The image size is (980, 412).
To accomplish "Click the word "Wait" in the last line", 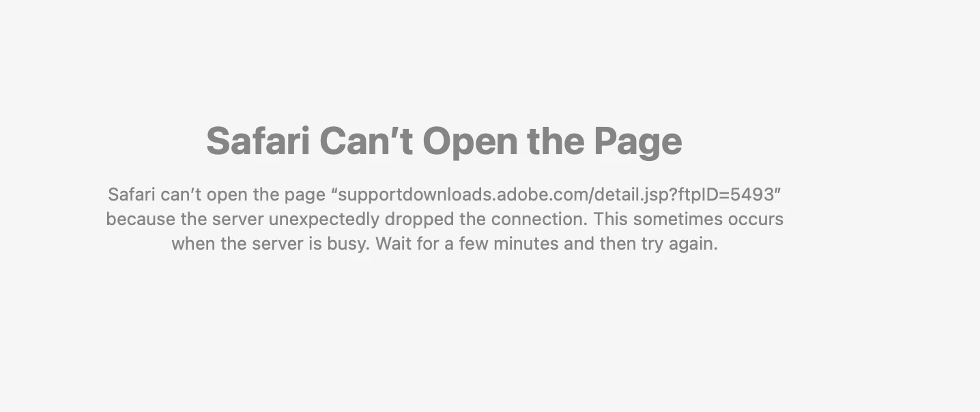I will click(x=394, y=244).
